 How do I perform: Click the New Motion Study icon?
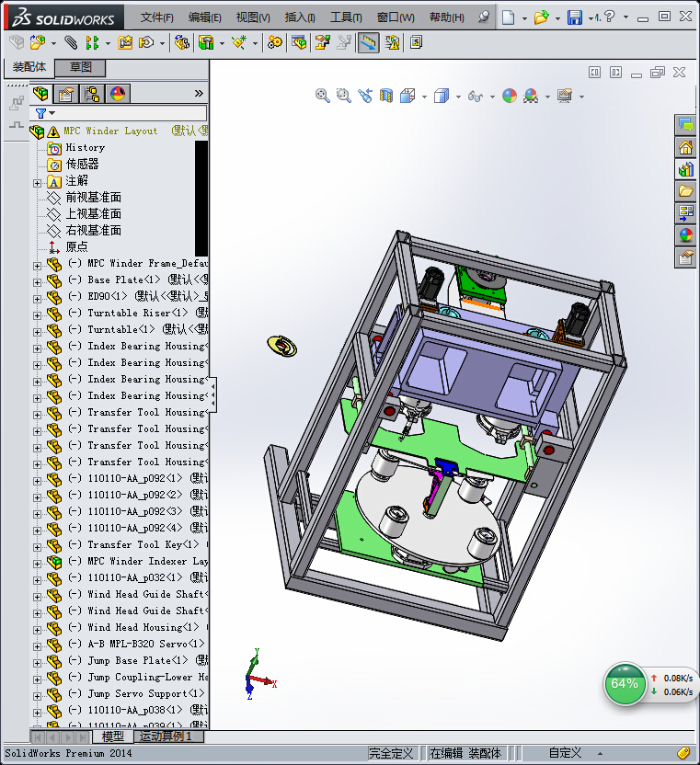[x=275, y=43]
